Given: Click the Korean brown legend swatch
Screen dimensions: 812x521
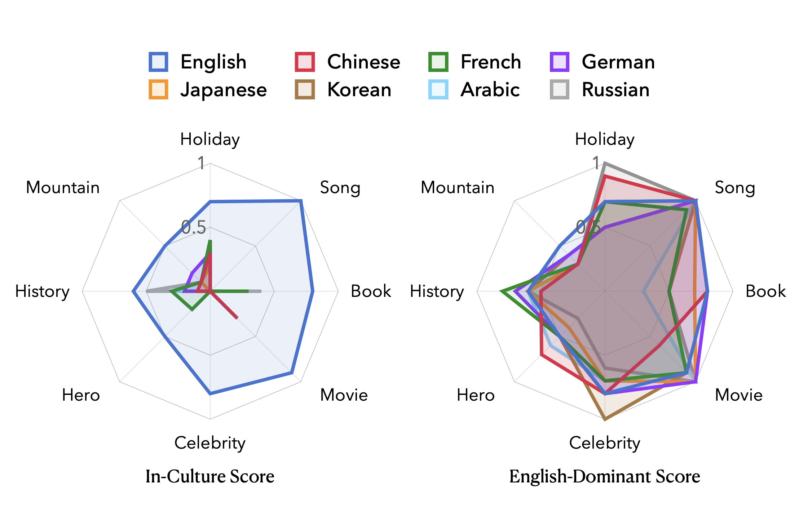Looking at the screenshot, I should click(x=305, y=89).
